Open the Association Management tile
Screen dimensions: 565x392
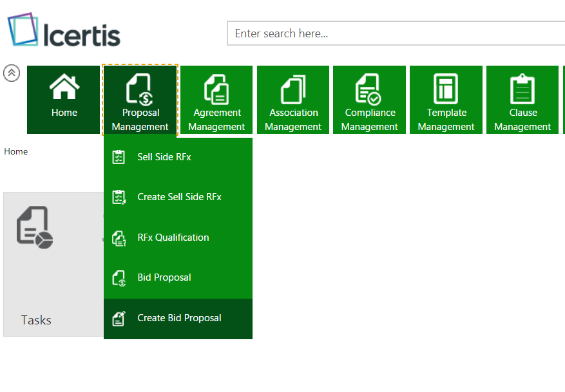coord(293,100)
